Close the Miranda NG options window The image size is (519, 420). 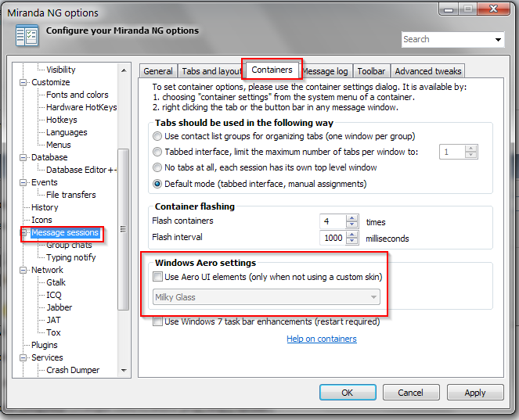tap(493, 9)
